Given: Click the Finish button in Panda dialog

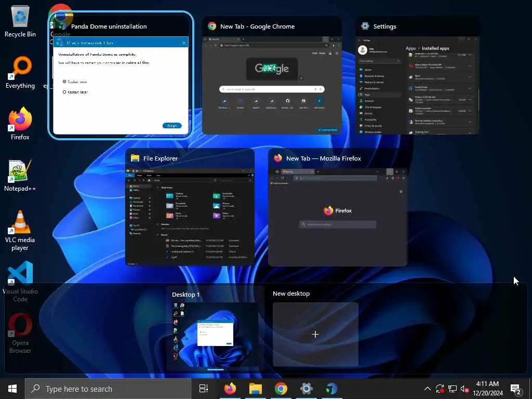Looking at the screenshot, I should point(172,126).
